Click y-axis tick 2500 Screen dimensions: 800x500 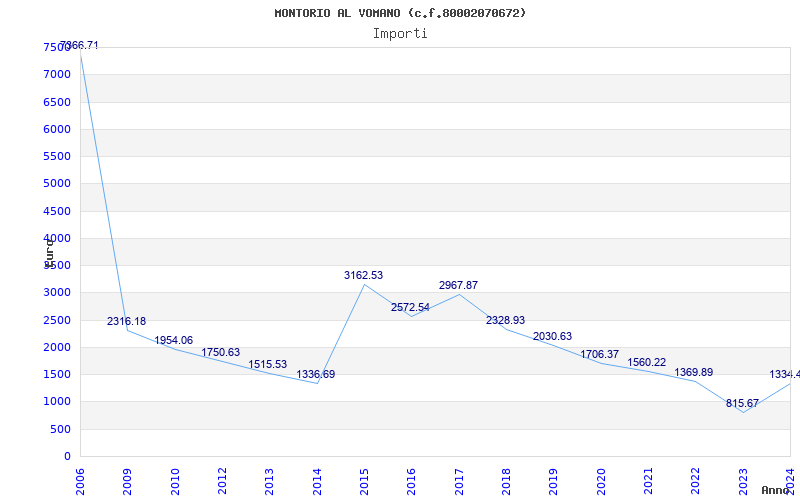(x=57, y=320)
